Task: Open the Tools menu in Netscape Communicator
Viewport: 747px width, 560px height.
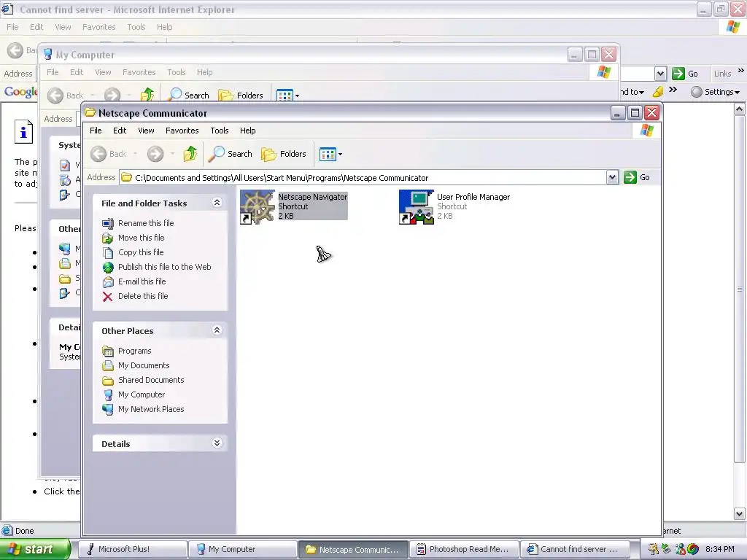Action: [220, 131]
